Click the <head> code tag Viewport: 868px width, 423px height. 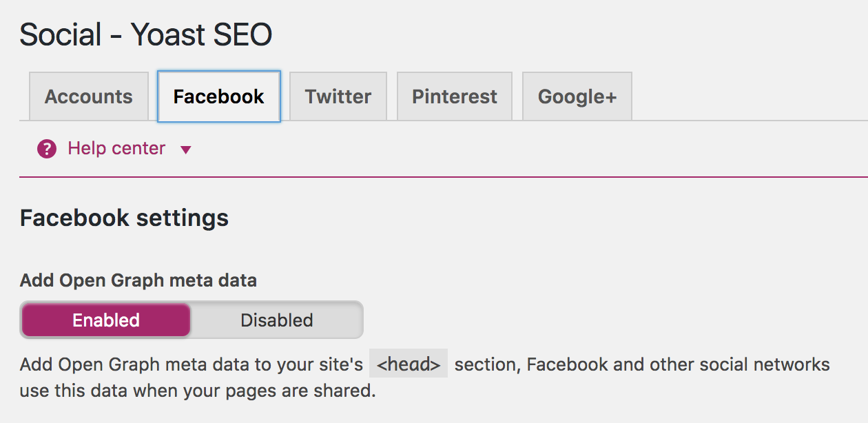point(409,364)
